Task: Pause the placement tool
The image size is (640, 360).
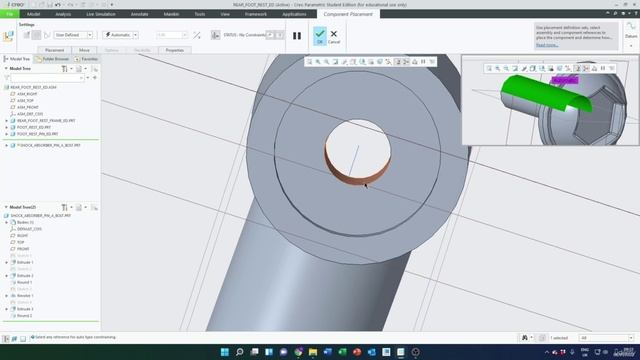Action: tap(297, 36)
